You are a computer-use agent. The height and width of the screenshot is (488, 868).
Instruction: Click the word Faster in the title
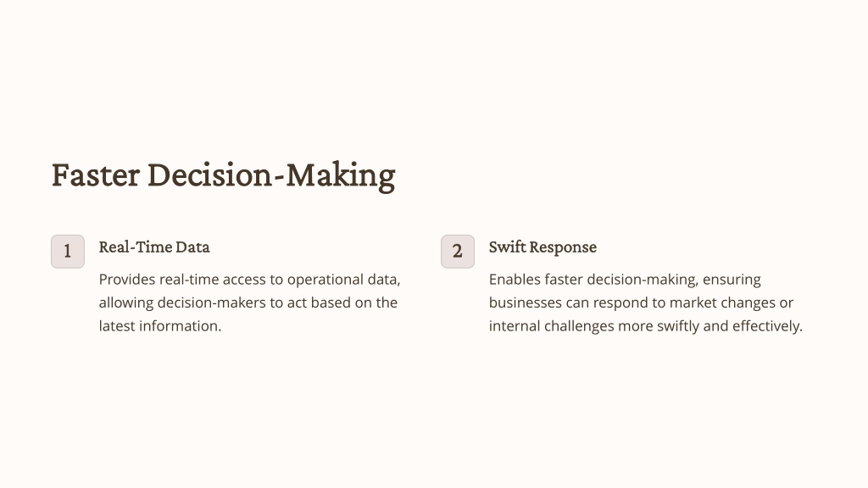95,175
